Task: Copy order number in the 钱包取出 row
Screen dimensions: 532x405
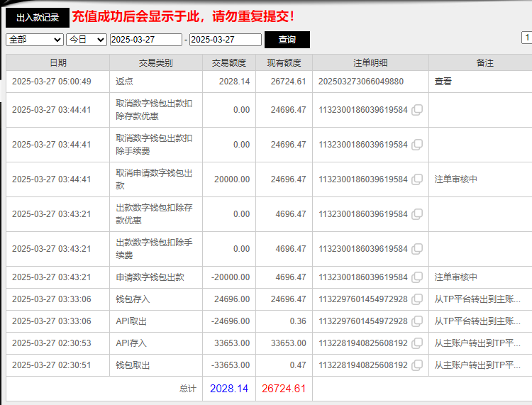Action: coord(417,365)
